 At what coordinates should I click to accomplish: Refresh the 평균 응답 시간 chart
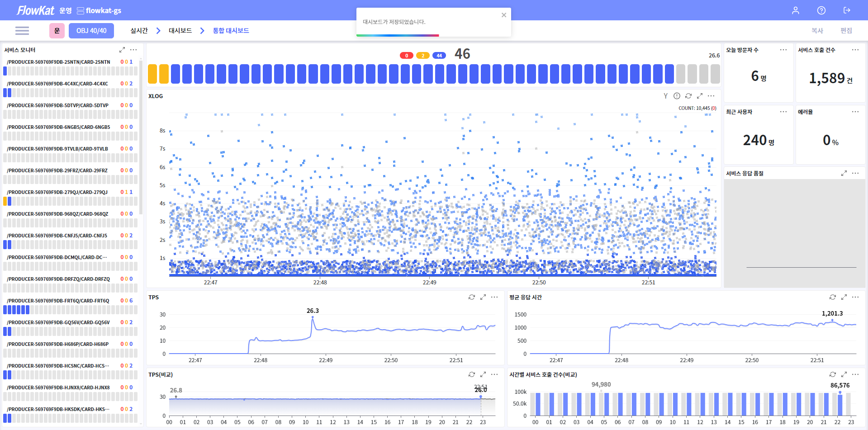(x=832, y=297)
